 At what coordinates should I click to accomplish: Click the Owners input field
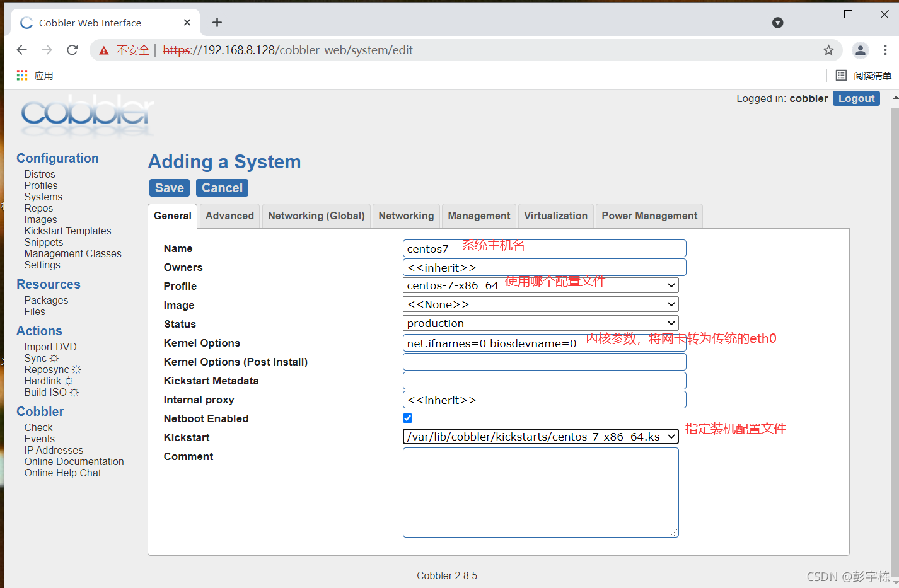coord(545,267)
